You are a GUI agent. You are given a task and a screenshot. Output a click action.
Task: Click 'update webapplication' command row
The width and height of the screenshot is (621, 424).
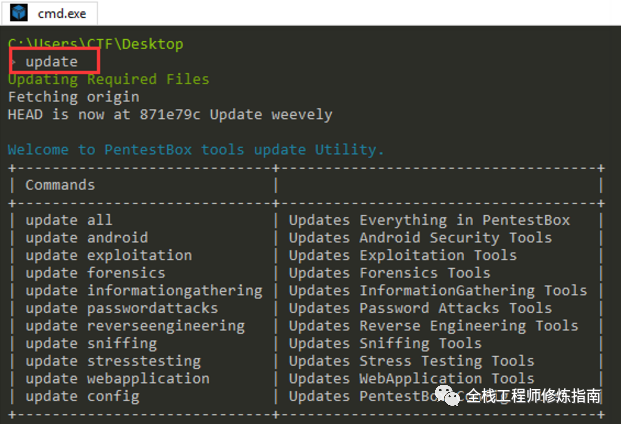118,378
